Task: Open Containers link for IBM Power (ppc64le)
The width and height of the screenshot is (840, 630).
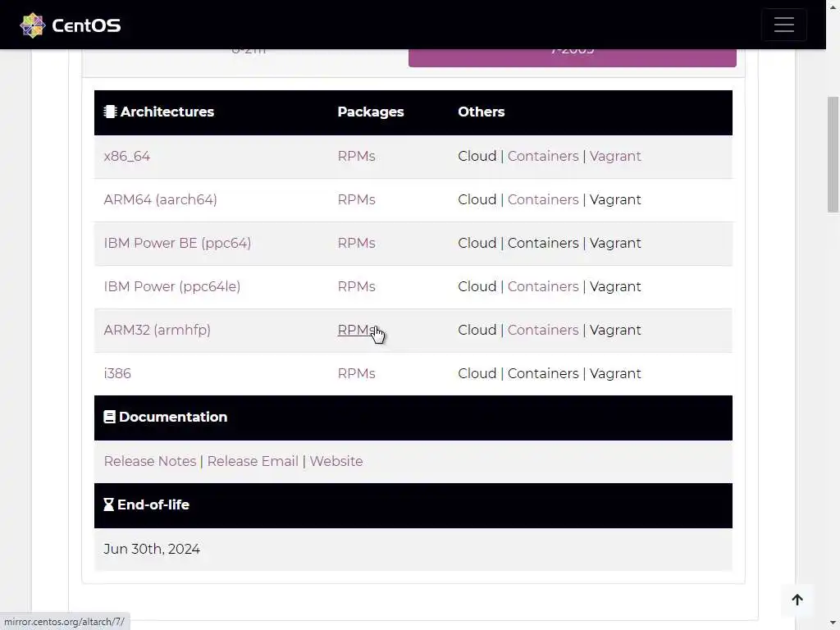Action: 542,286
